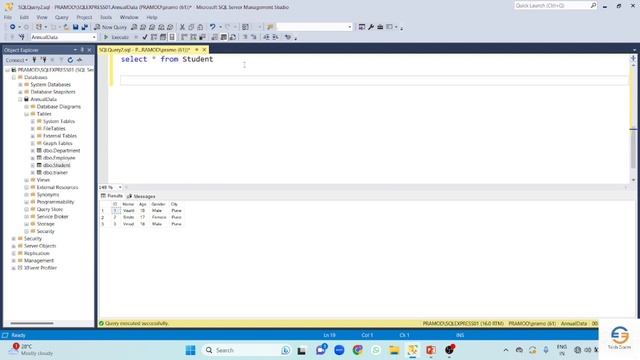
Task: Click the Quick Launch search field
Action: point(552,5)
